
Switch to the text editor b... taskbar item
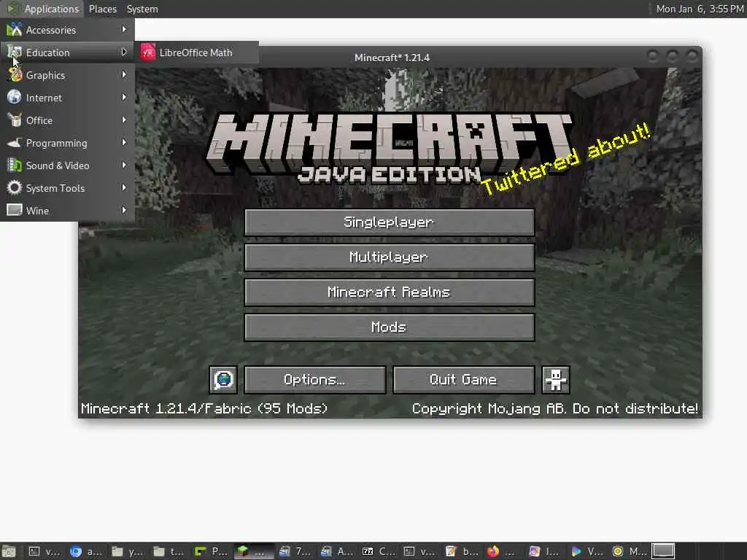[462, 551]
